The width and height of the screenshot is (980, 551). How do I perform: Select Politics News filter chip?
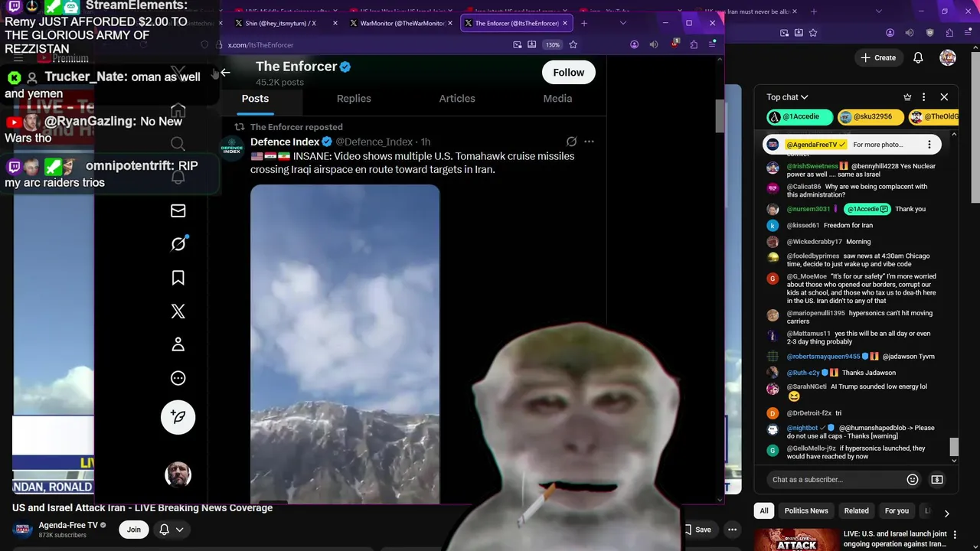[806, 511]
